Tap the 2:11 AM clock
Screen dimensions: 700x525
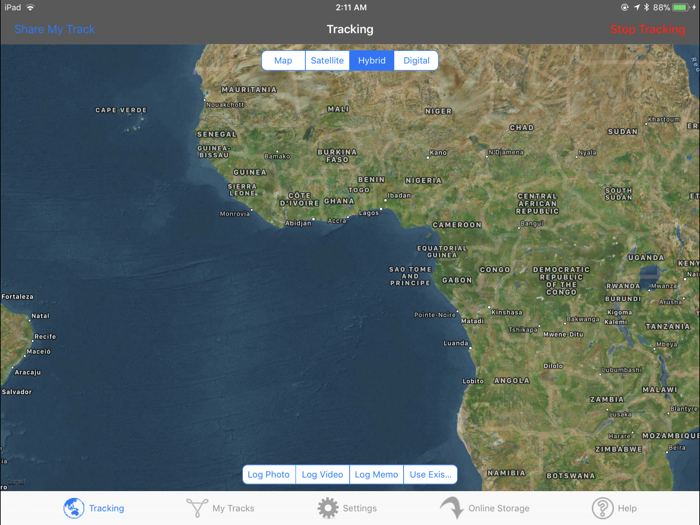click(x=351, y=8)
